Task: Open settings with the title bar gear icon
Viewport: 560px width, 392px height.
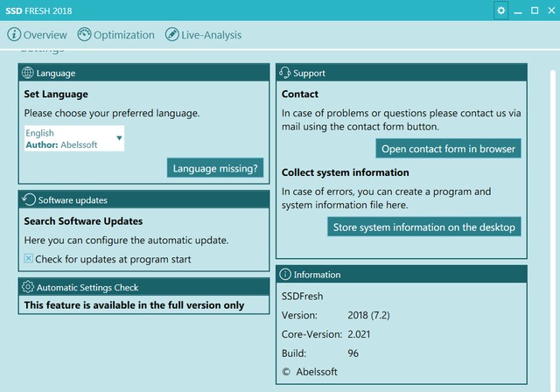Action: pyautogui.click(x=500, y=10)
